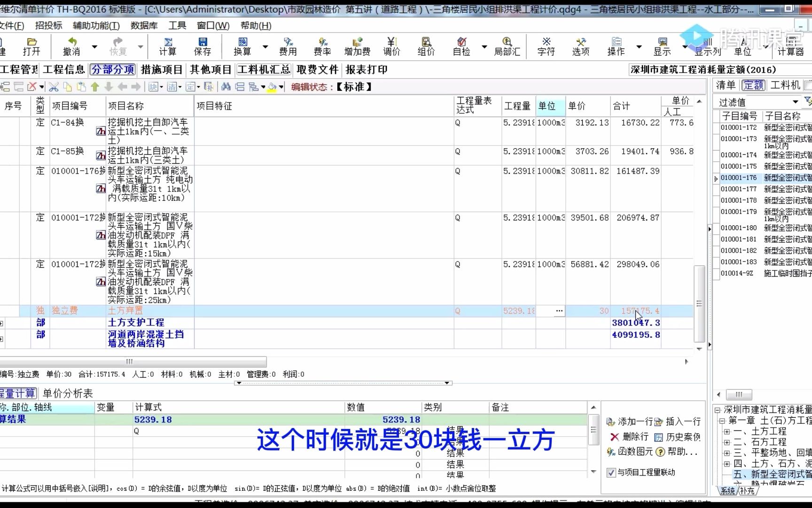Image resolution: width=812 pixels, height=508 pixels.
Task: Collapse the 第一章 土(石)方工程 tree node
Action: click(x=721, y=421)
